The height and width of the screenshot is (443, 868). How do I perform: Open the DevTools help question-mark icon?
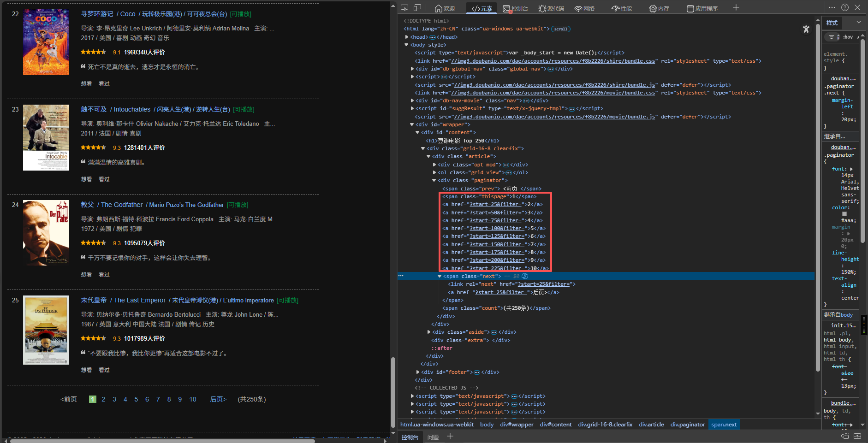coord(845,7)
